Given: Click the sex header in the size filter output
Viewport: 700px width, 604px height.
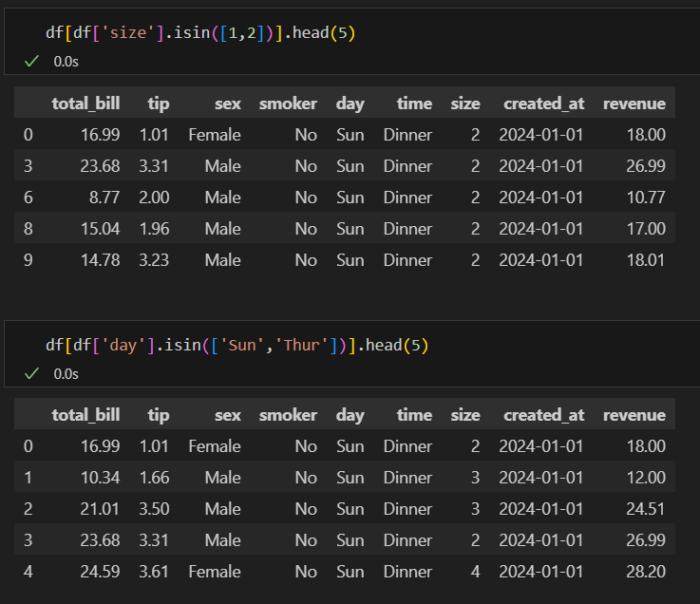Looking at the screenshot, I should point(228,104).
